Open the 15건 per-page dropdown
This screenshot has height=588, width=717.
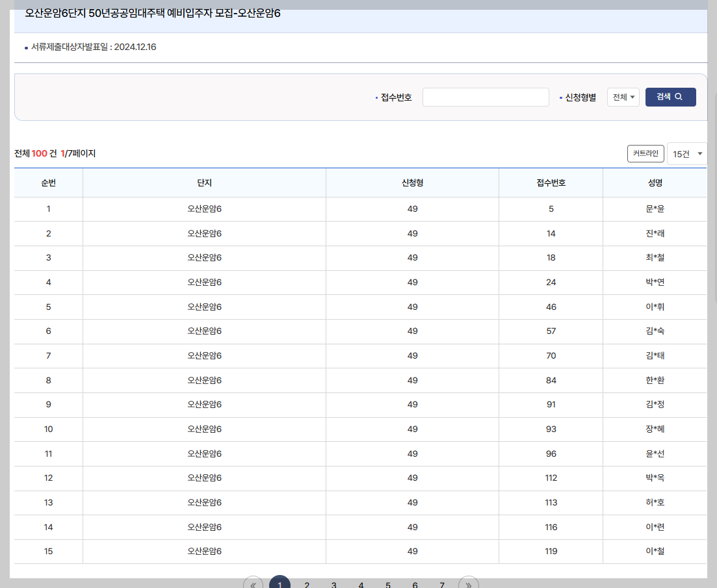pos(687,154)
